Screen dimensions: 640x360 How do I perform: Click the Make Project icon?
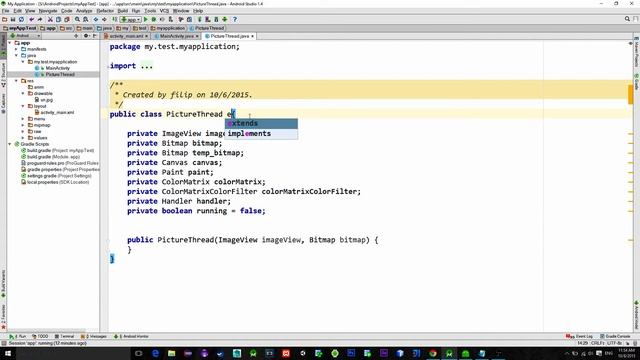[115, 19]
